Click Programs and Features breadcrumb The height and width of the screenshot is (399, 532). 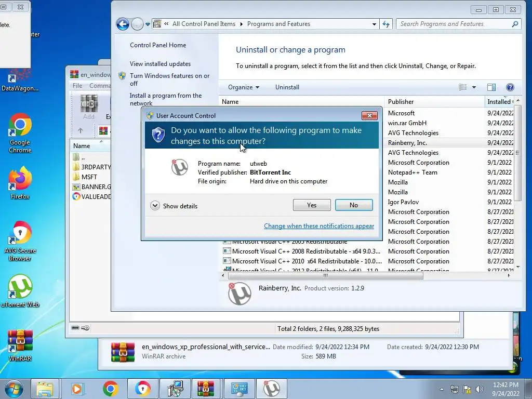point(278,24)
